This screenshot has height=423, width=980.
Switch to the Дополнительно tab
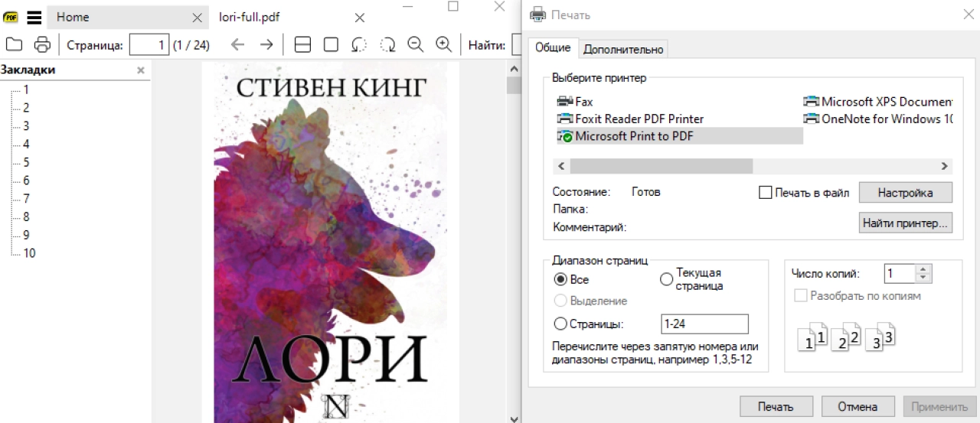[623, 49]
